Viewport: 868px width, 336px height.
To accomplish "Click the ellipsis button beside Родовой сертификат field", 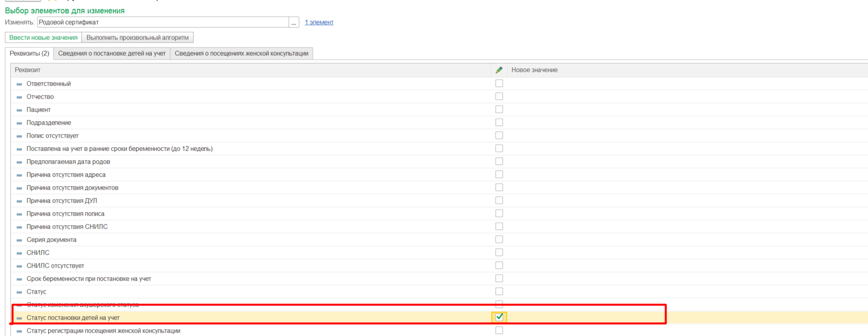I will [x=294, y=23].
